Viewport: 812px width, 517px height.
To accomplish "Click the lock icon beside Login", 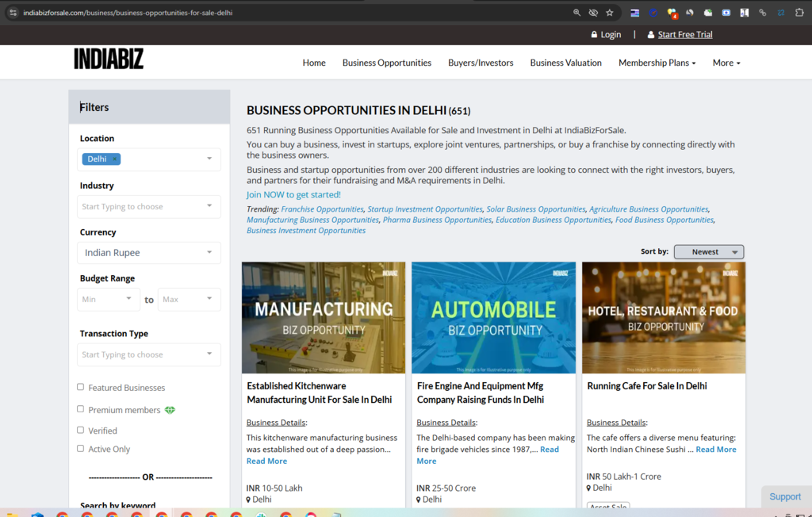I will pyautogui.click(x=594, y=34).
